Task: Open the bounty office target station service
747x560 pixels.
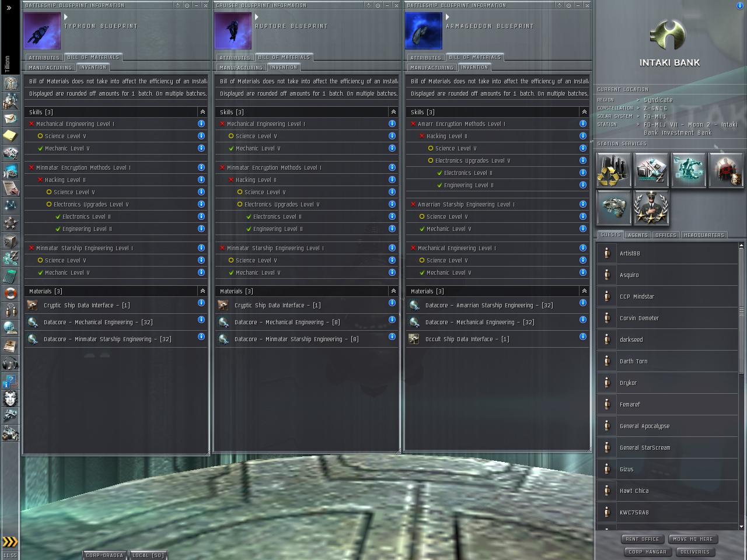Action: tap(726, 170)
